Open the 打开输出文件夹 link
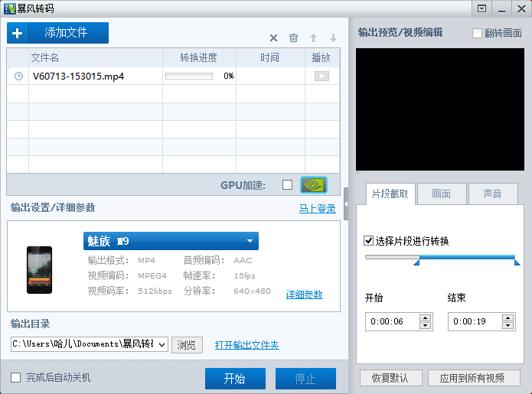Screen dimensions: 532x394 [x=247, y=345]
